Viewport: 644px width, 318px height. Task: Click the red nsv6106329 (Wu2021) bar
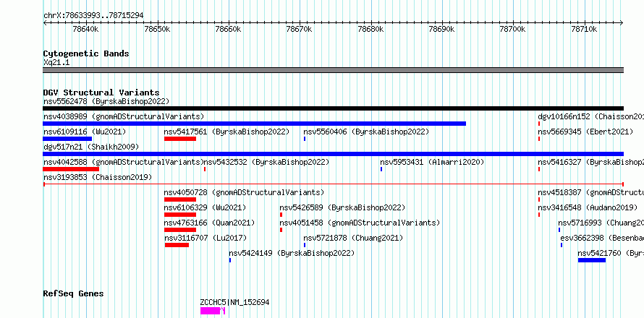180,215
